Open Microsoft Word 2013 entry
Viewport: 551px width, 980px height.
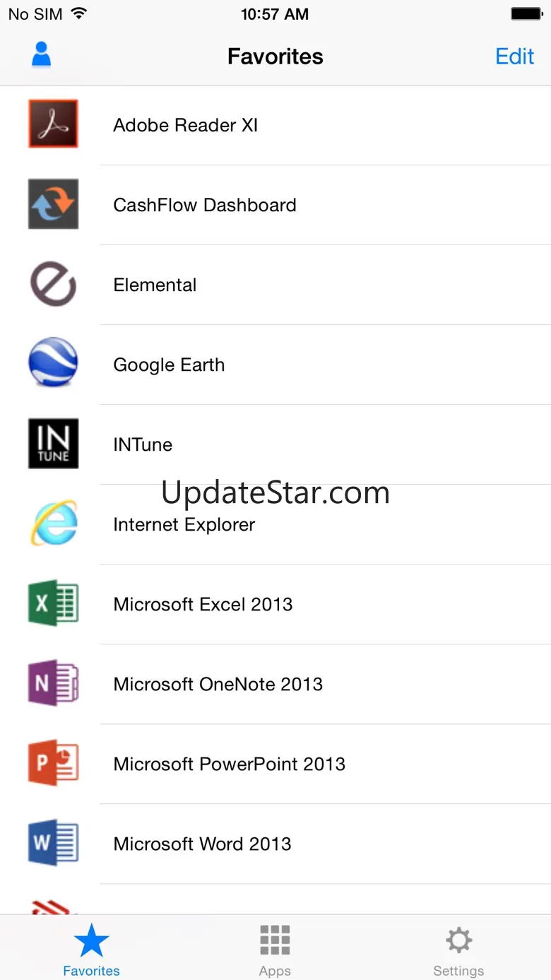pyautogui.click(x=275, y=844)
